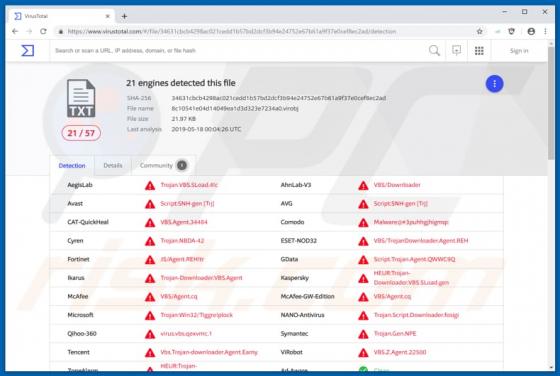Open the browser profile avatar icon
560x376 pixels.
click(x=531, y=31)
